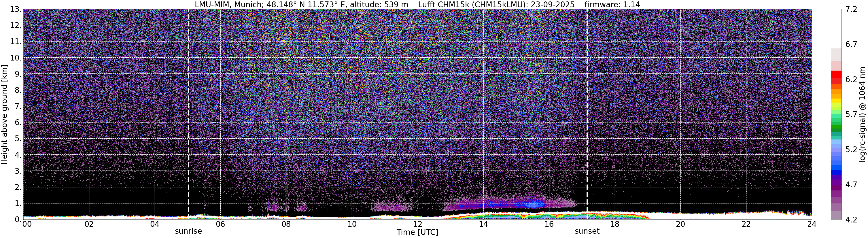This screenshot has height=238, width=868.
Task: Click the time axis tick label 24
Action: pyautogui.click(x=812, y=224)
